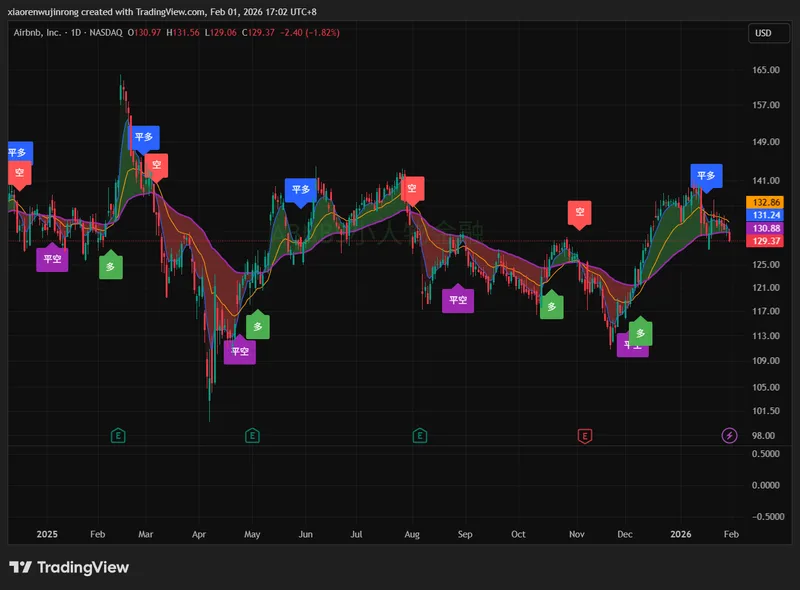
Task: Click the green 多 signal in October
Action: tap(552, 305)
